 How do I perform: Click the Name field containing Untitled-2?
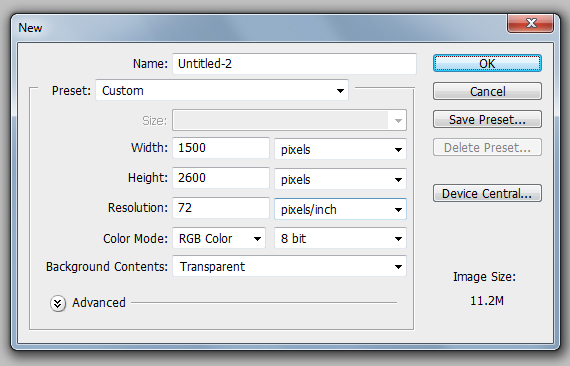tap(294, 64)
